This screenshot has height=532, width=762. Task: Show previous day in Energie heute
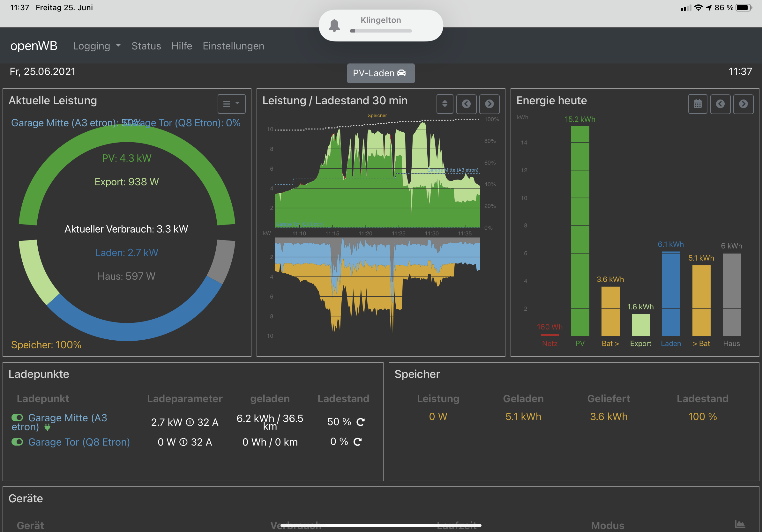[x=720, y=104]
